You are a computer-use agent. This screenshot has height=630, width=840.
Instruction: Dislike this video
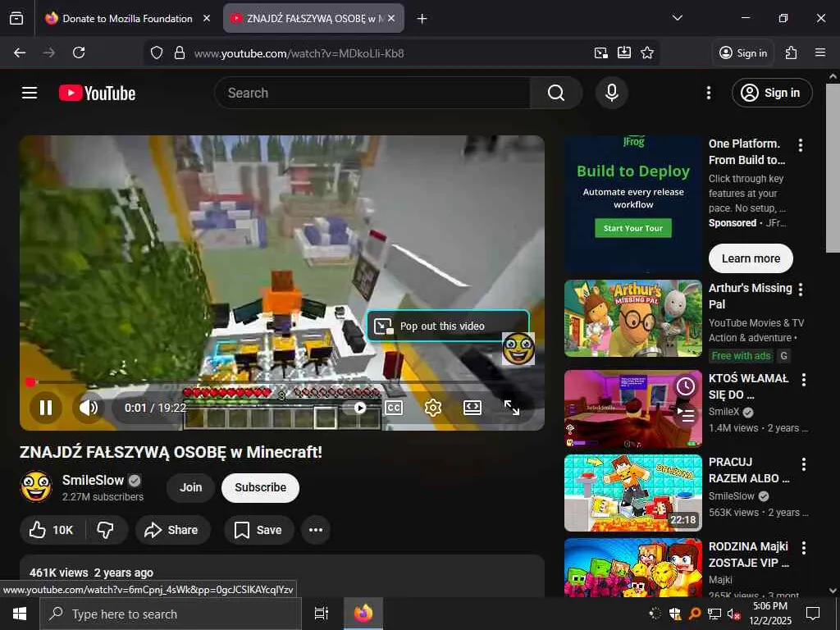[106, 530]
